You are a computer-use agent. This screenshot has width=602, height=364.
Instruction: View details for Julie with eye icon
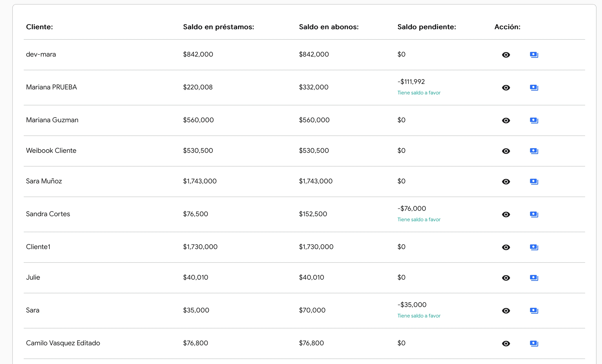coord(506,278)
